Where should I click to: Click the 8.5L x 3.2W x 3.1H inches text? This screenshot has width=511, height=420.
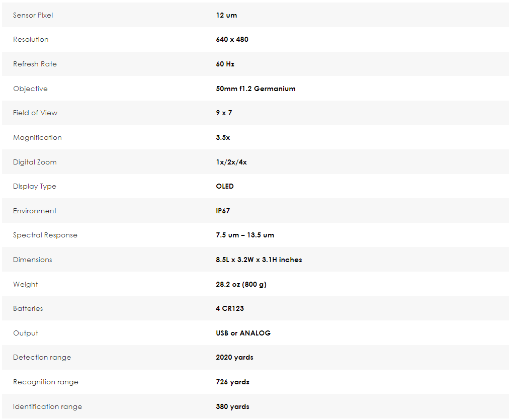point(259,260)
